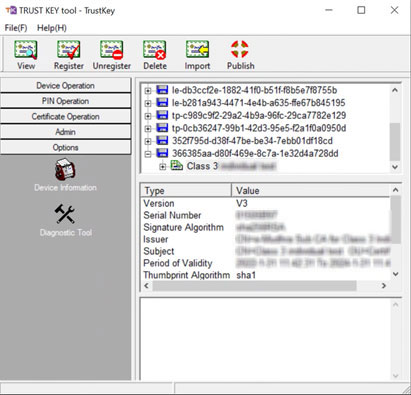This screenshot has width=411, height=395.
Task: Expand the le-b281a943-4471 tree node
Action: (148, 103)
